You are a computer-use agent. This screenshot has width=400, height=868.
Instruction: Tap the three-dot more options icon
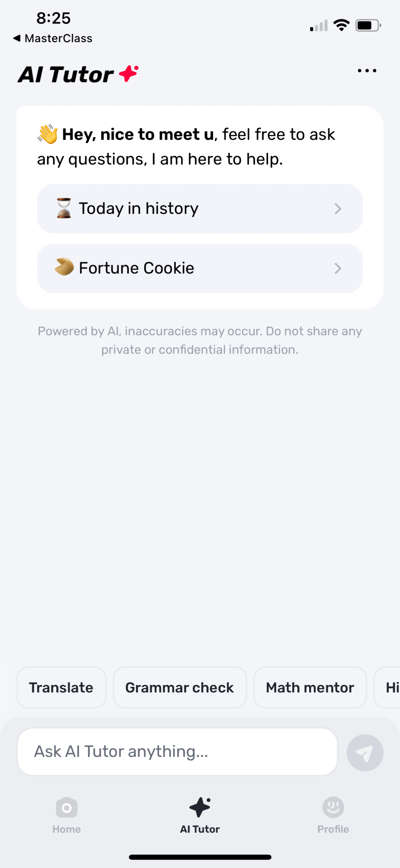click(367, 71)
